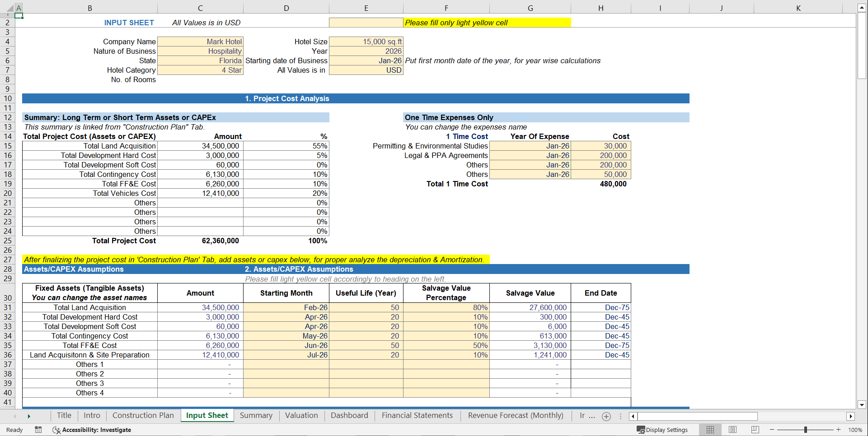The height and width of the screenshot is (436, 868).
Task: Zoom in using the plus icon
Action: [838, 430]
